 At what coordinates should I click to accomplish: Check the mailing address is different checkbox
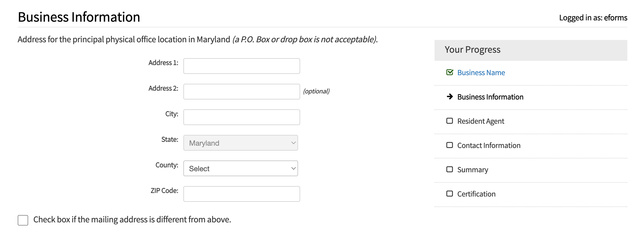coord(23,220)
